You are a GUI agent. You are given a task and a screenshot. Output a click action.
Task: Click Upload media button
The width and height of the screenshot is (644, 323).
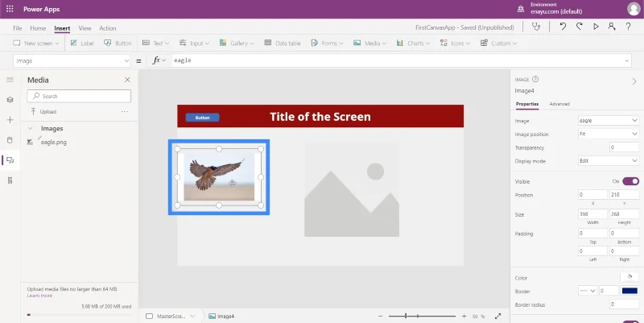click(43, 111)
